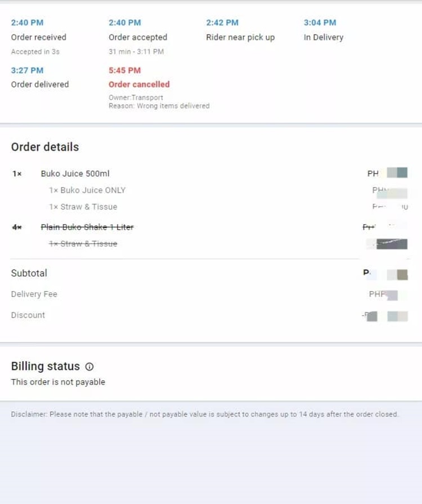Click the Reason: Wrong items delivered text
The image size is (422, 504).
tap(159, 106)
